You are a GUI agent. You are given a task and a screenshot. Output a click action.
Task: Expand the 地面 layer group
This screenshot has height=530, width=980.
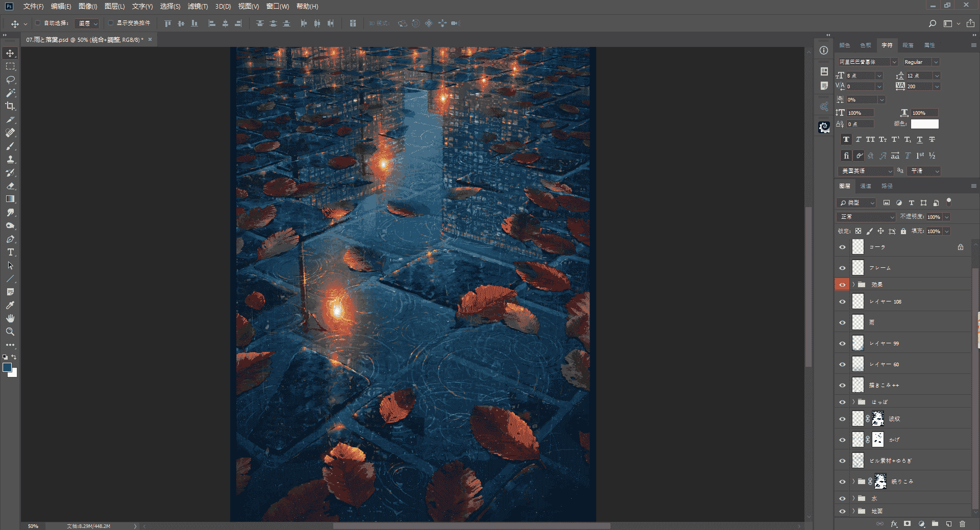pos(853,511)
